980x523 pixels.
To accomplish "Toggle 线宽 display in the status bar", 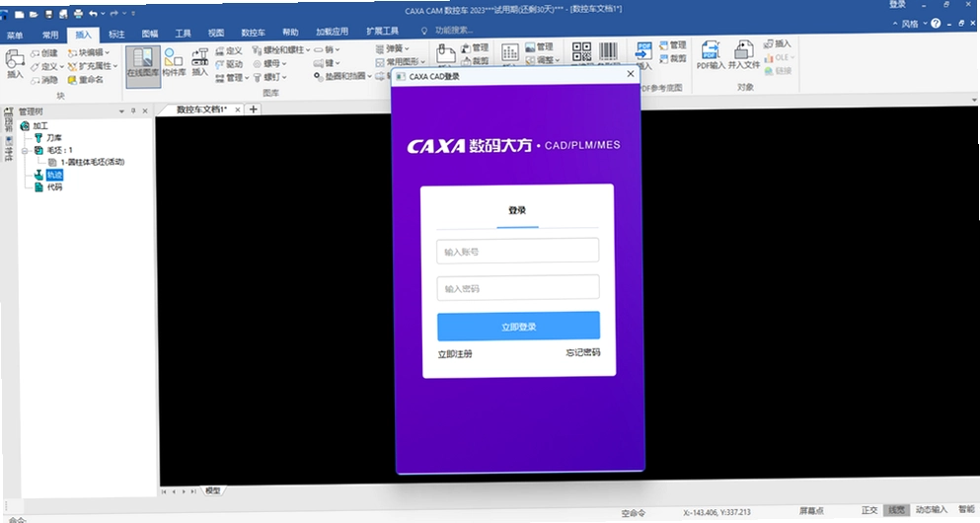I will (897, 510).
